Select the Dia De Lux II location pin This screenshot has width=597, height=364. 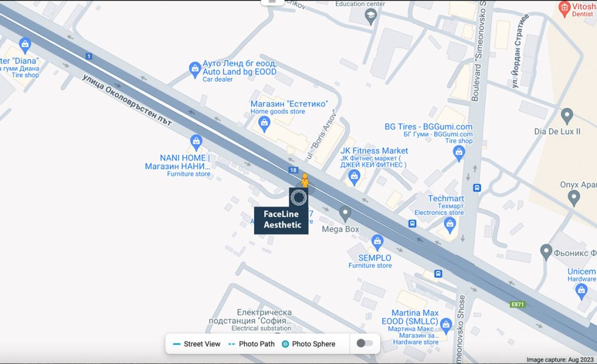[x=567, y=116]
